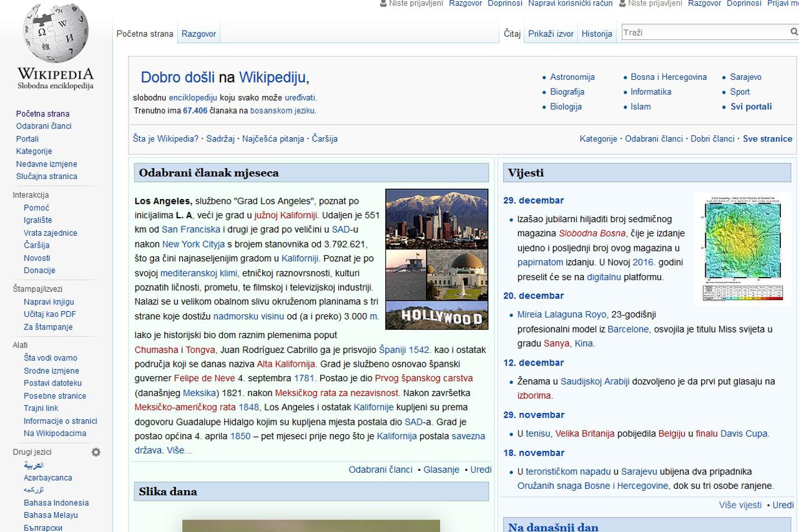This screenshot has width=799, height=532.
Task: Switch to the Razgovor tab
Action: [x=198, y=33]
